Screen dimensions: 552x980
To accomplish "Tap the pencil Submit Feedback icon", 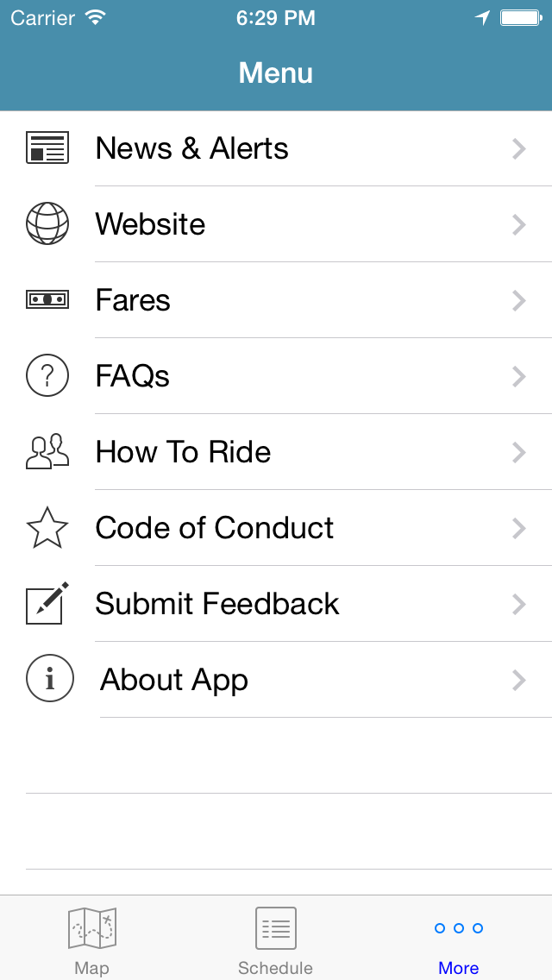I will click(47, 603).
